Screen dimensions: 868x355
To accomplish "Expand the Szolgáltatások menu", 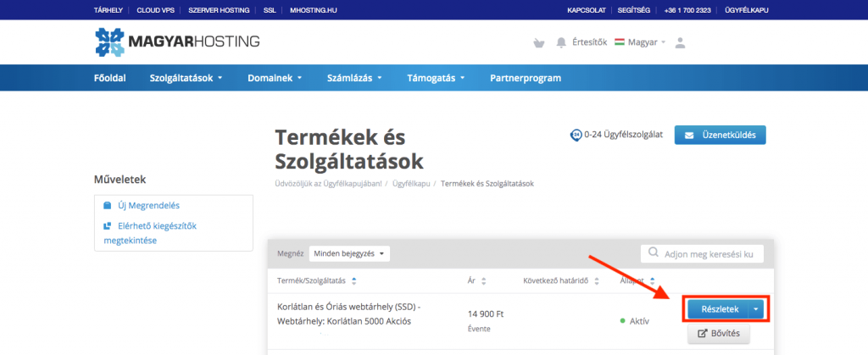I will tap(186, 78).
